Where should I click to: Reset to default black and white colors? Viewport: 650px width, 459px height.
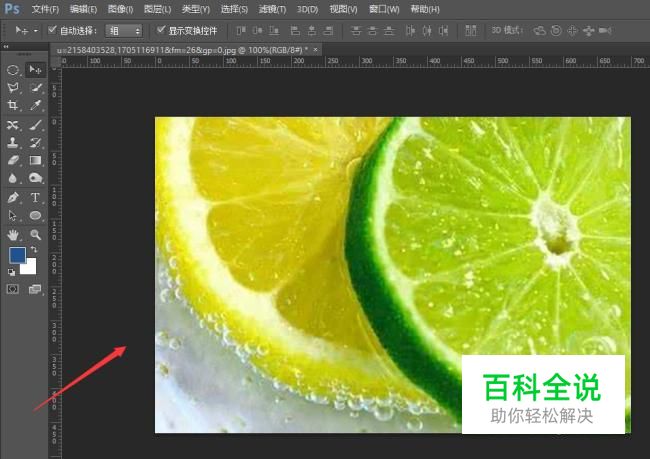(11, 272)
